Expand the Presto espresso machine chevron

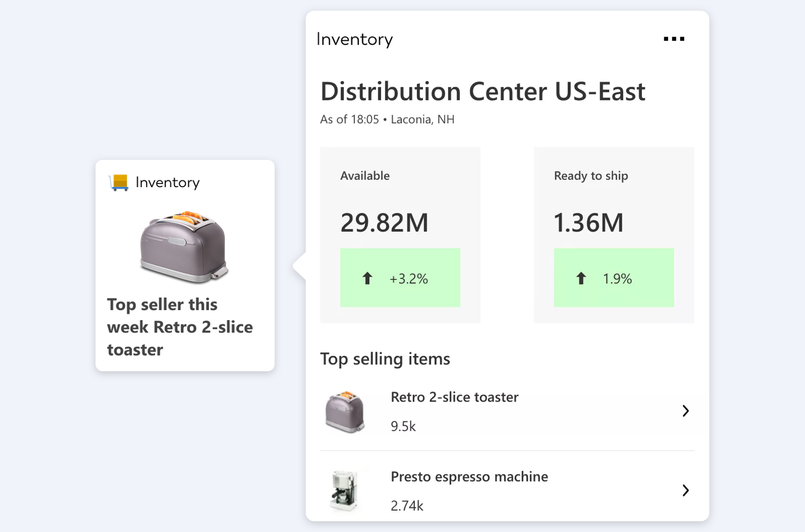685,490
